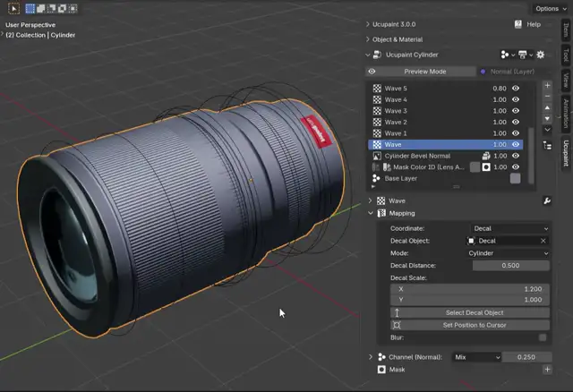Click the Ucupaint Cylinder node tree icon
Viewport: 573px width, 392px height.
(377, 55)
